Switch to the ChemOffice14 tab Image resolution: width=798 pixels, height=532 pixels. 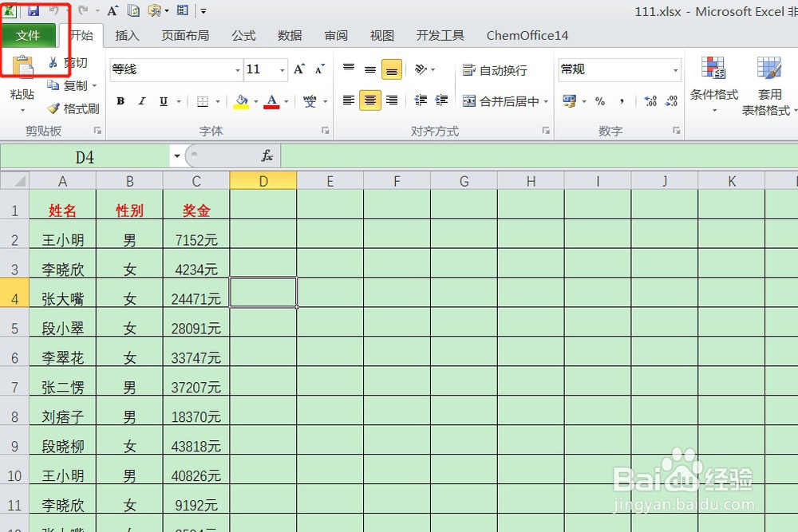[x=527, y=35]
